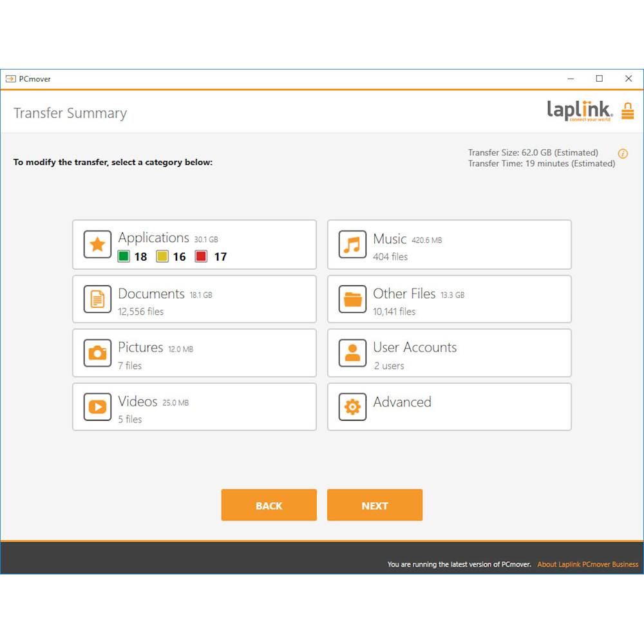Click the 404 files count
Viewport: 644px width, 644px height.
click(390, 257)
